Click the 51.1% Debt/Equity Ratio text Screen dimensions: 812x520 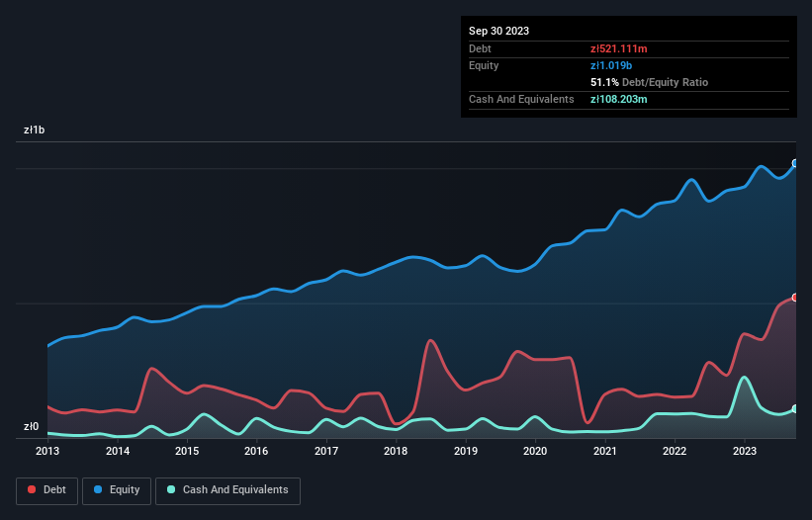650,82
